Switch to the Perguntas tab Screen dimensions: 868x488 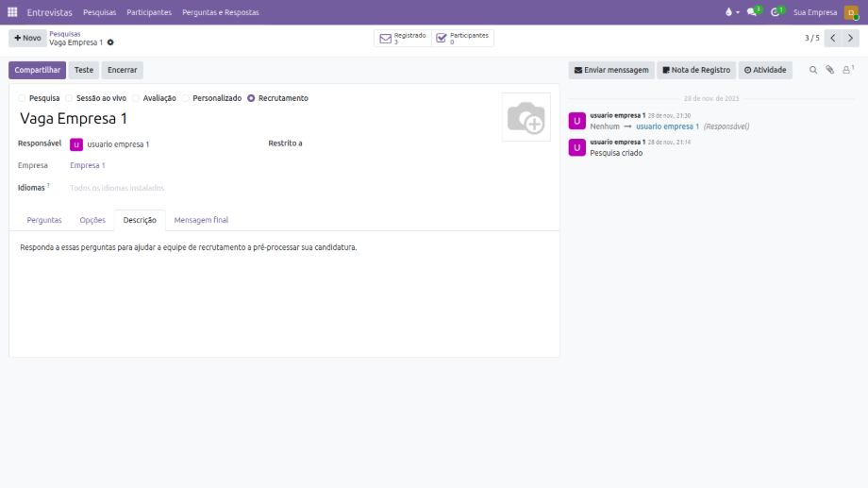pyautogui.click(x=44, y=220)
